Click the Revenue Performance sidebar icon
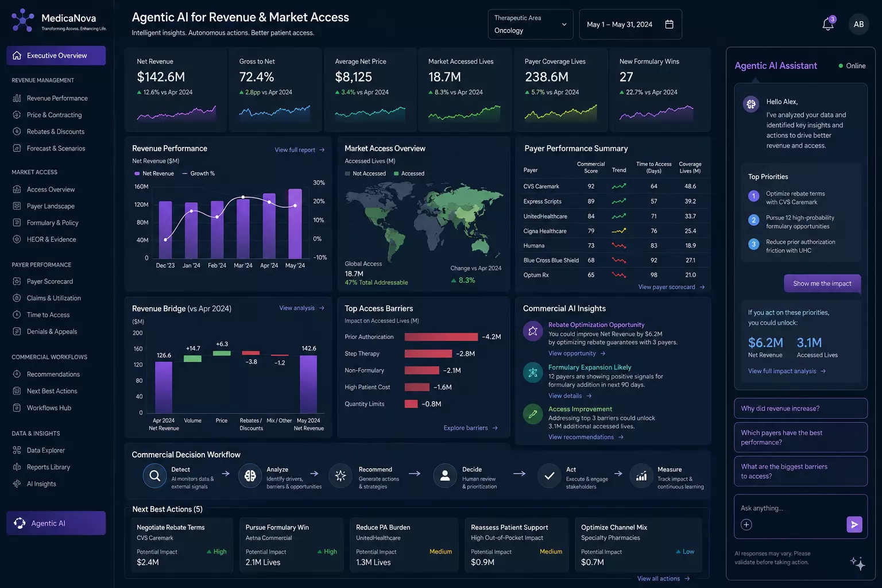This screenshot has width=882, height=588. pyautogui.click(x=17, y=98)
